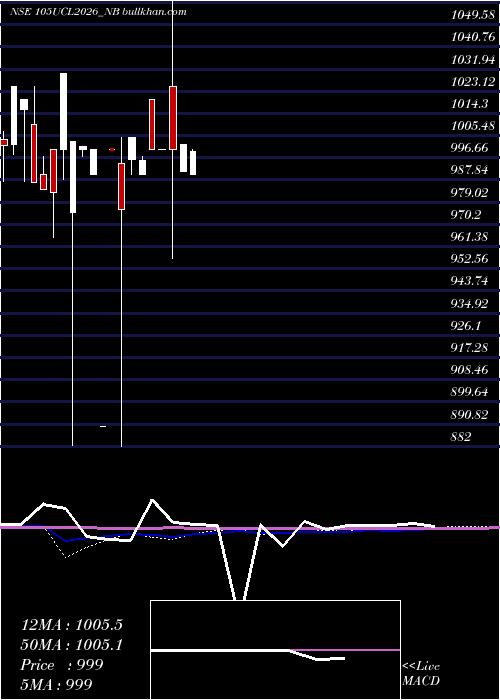Click the Price : 999 readout
The height and width of the screenshot is (700, 500).
click(x=62, y=665)
